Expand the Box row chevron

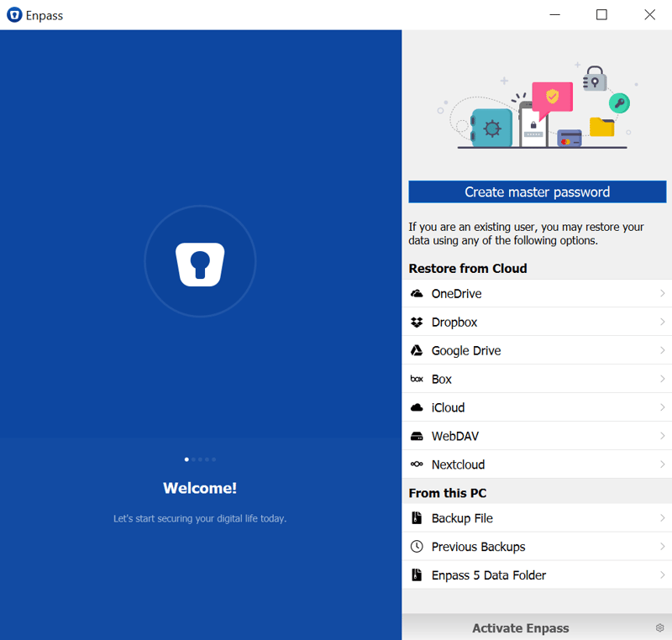663,379
